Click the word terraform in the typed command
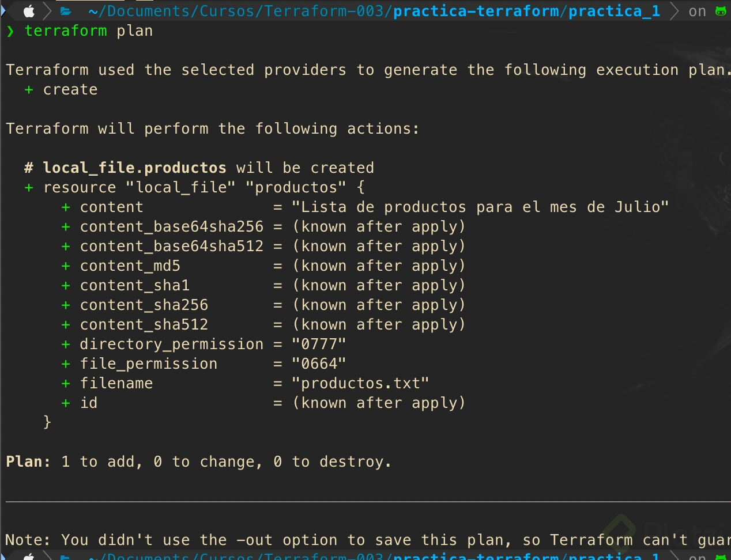This screenshot has width=731, height=560. pyautogui.click(x=66, y=31)
